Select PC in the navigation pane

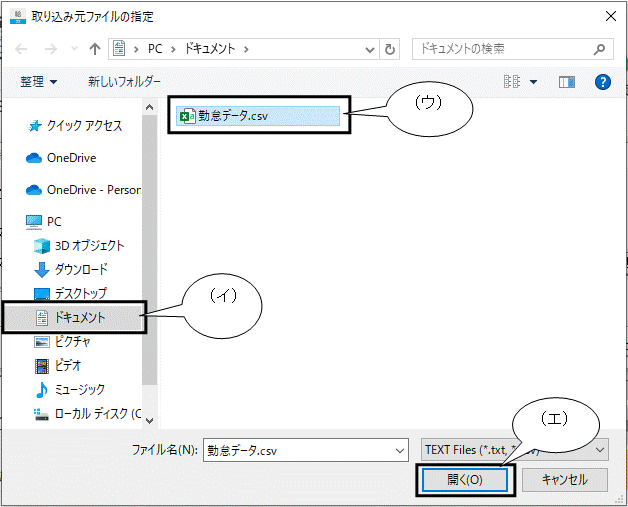coord(44,222)
